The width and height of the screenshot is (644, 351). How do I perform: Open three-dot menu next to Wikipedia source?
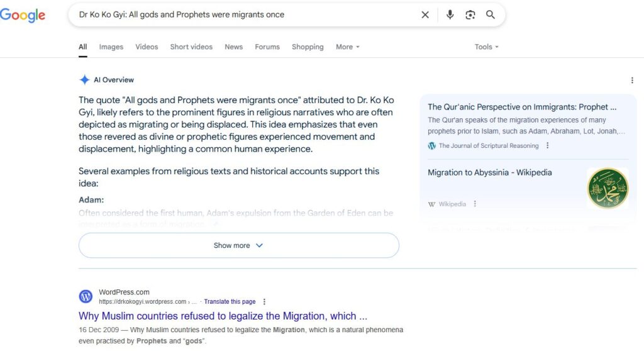point(475,204)
